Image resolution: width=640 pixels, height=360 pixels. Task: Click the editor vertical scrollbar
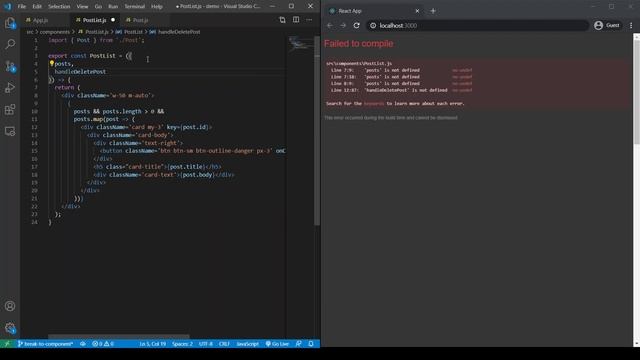pos(317,130)
